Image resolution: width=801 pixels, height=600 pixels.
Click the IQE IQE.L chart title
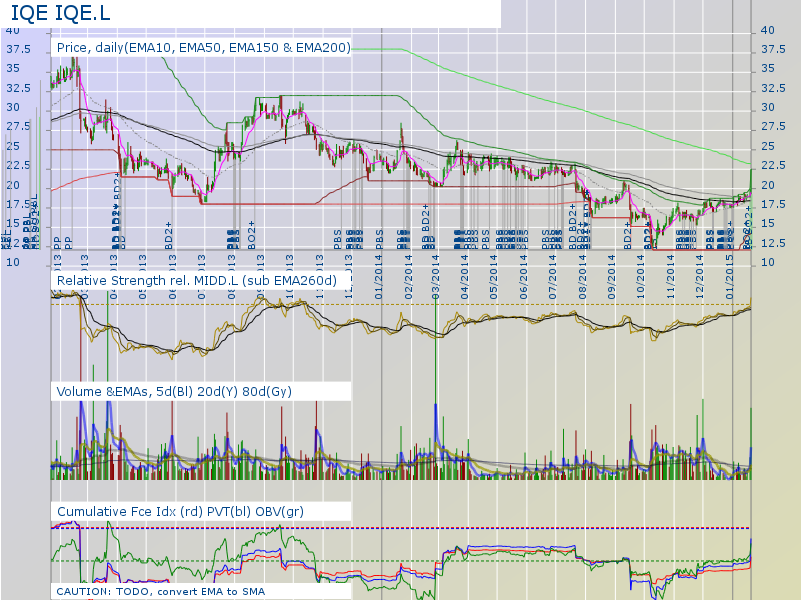(x=60, y=13)
